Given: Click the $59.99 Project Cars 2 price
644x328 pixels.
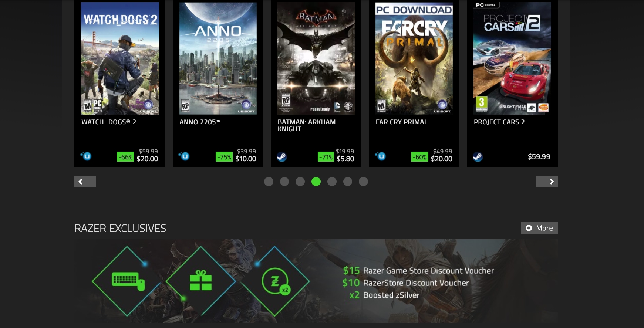Looking at the screenshot, I should [539, 156].
